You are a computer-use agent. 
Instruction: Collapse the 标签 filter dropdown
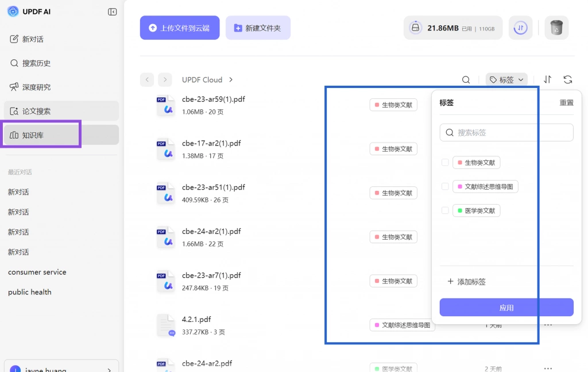tap(506, 79)
